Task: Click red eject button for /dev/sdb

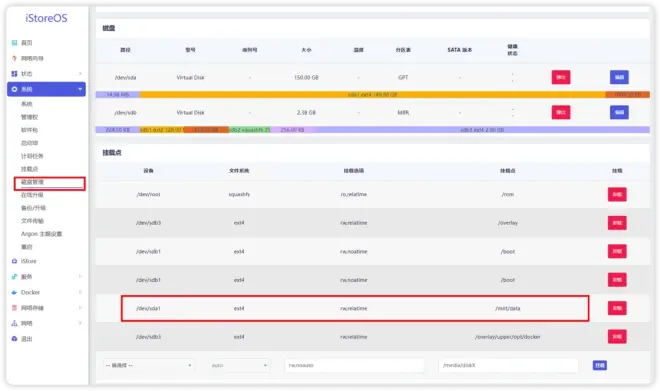Action: point(561,112)
